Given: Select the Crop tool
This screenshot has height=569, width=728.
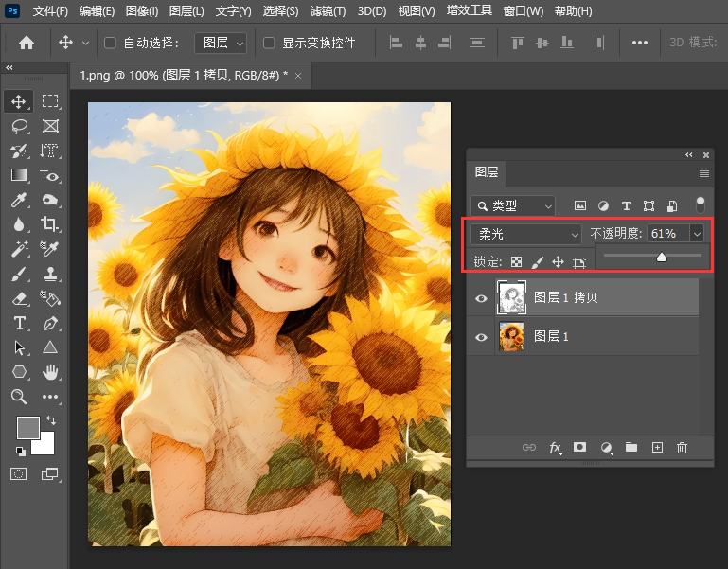Looking at the screenshot, I should [x=50, y=224].
